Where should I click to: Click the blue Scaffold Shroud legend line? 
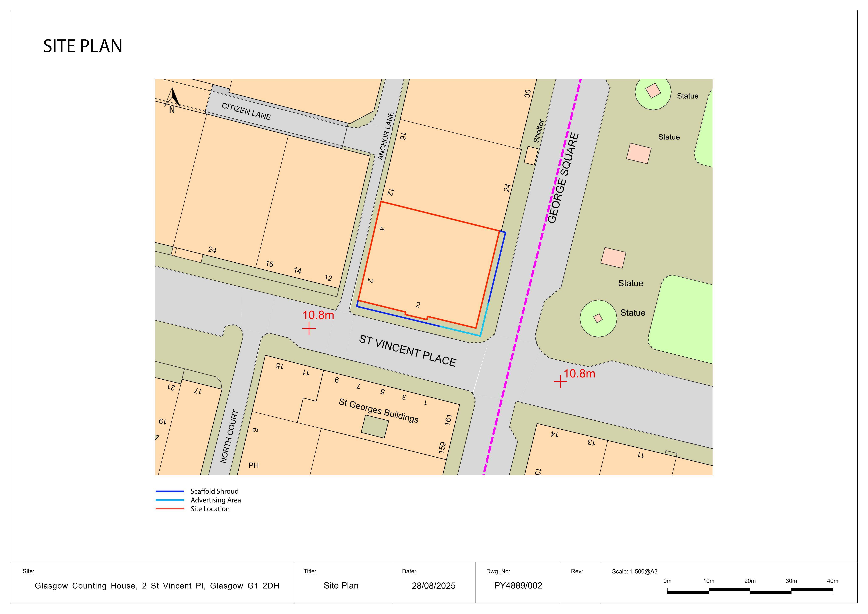click(170, 491)
